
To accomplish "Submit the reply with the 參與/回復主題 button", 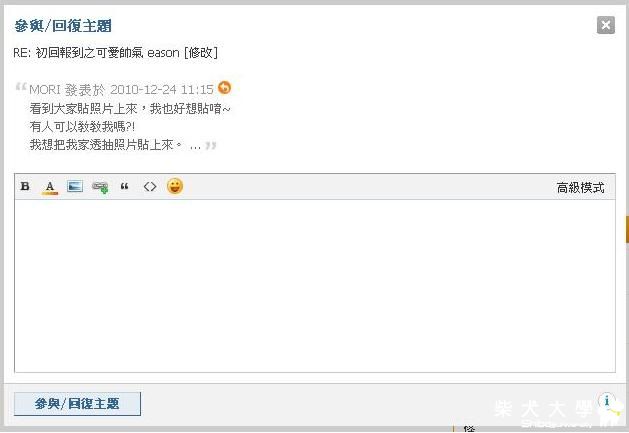I will pyautogui.click(x=77, y=404).
